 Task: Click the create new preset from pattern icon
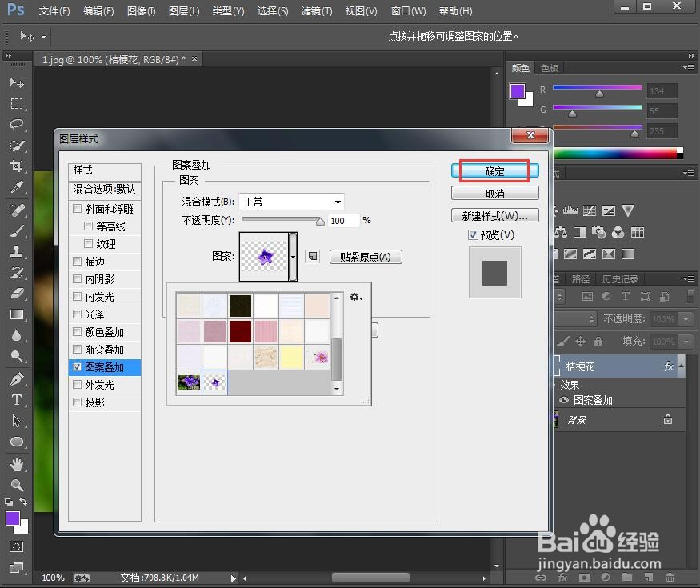(x=313, y=256)
